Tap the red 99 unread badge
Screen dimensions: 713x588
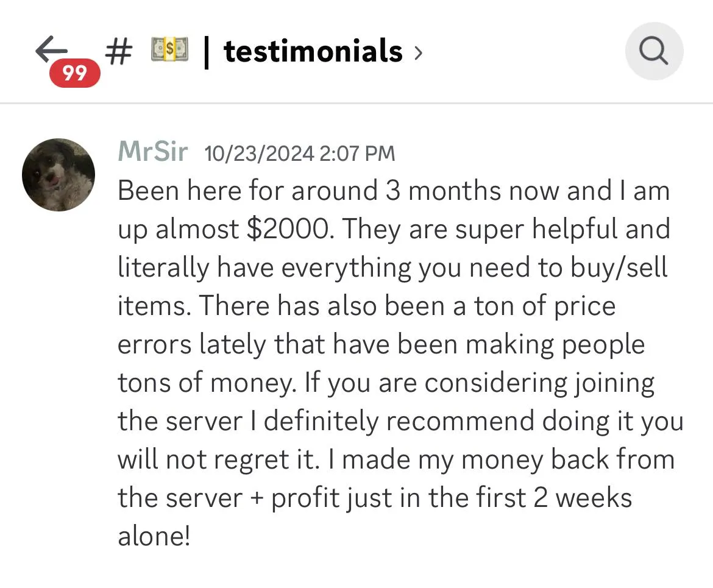74,73
